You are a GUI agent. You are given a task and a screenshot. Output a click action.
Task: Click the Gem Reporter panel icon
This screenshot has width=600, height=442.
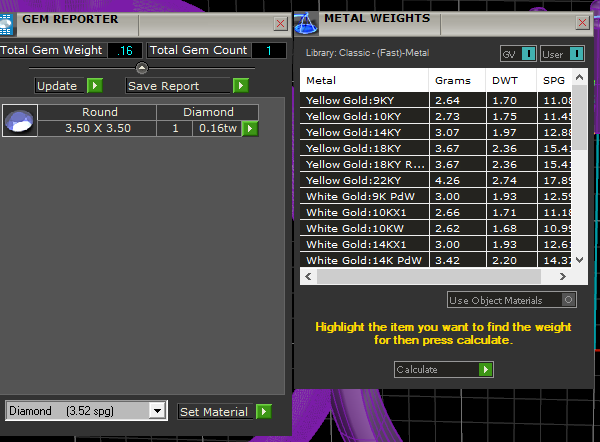tap(9, 20)
